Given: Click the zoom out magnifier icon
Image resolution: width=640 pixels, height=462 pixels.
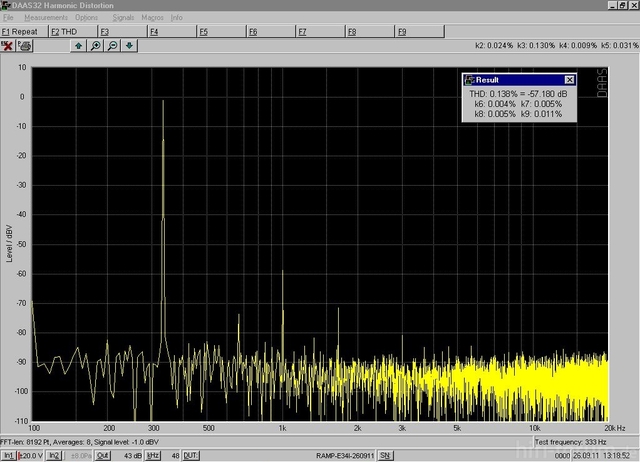Looking at the screenshot, I should [112, 45].
